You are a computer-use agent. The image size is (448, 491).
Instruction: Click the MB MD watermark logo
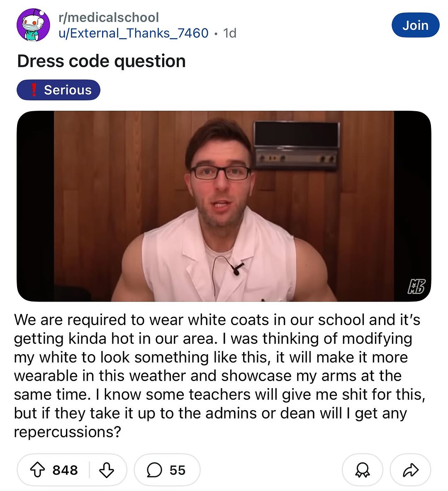click(416, 287)
